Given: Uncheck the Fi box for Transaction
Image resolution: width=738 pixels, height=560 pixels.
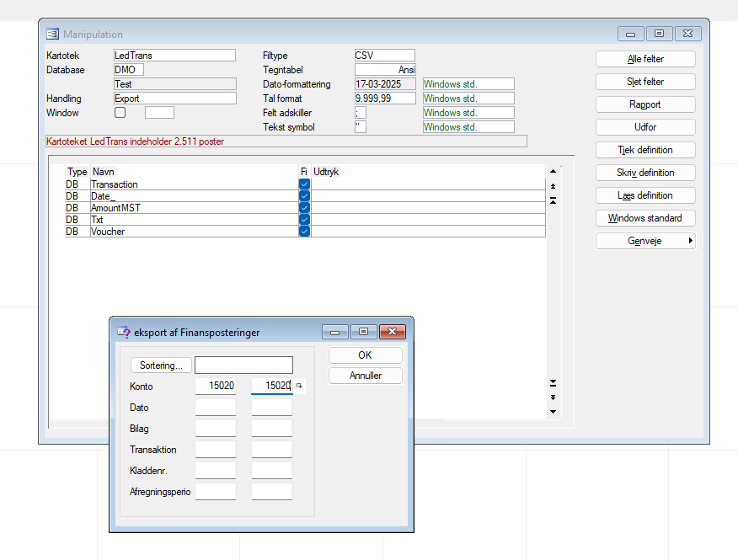Looking at the screenshot, I should click(x=304, y=184).
